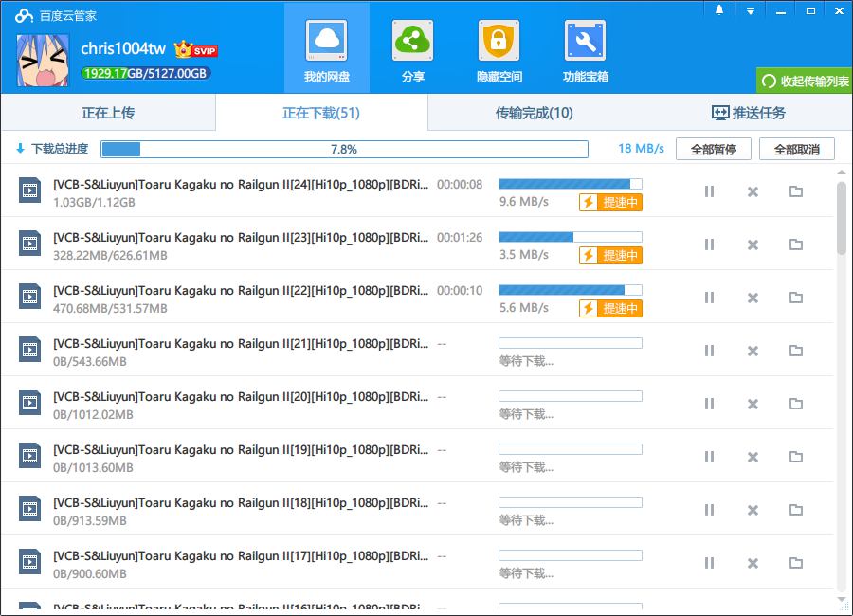Click 提速中 badge on Railgun II[24]
This screenshot has height=616, width=853.
610,203
